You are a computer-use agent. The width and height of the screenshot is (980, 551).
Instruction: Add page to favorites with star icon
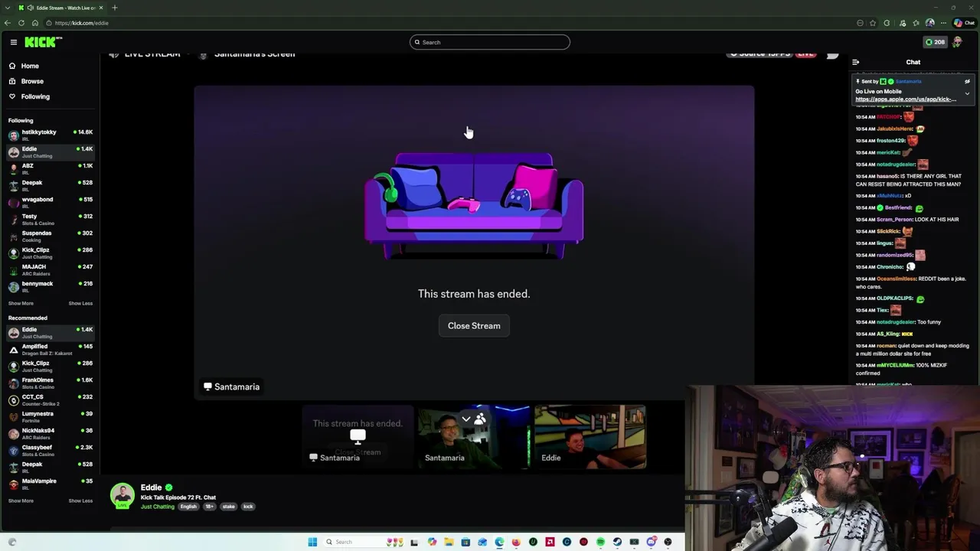(x=873, y=23)
